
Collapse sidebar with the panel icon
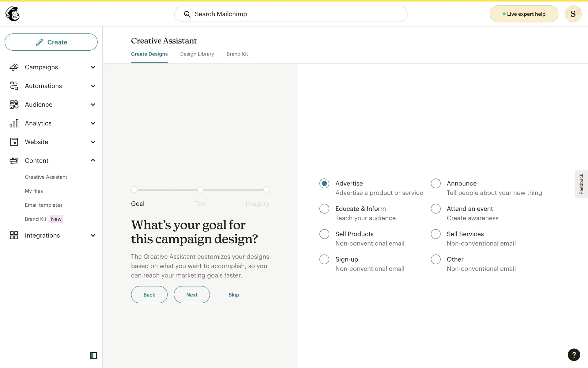tap(93, 355)
